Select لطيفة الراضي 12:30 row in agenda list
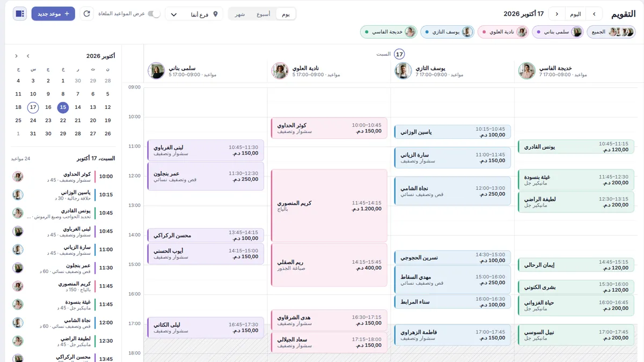This screenshot has height=362, width=644. tap(63, 341)
